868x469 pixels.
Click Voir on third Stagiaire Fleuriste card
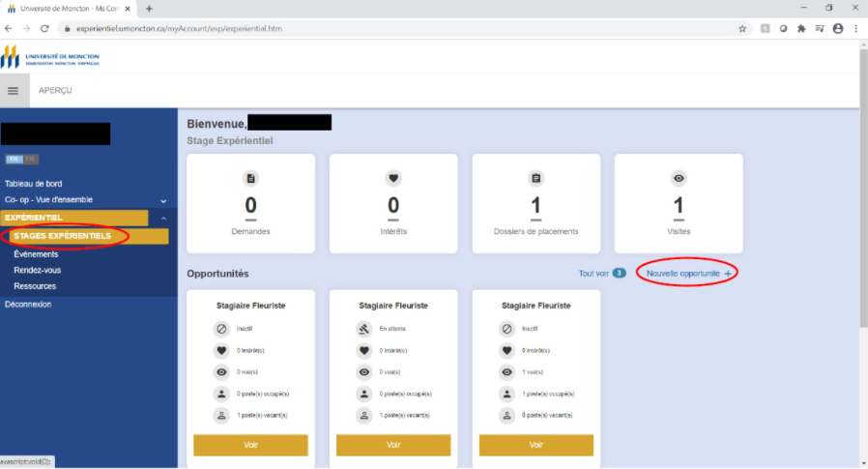click(x=536, y=445)
